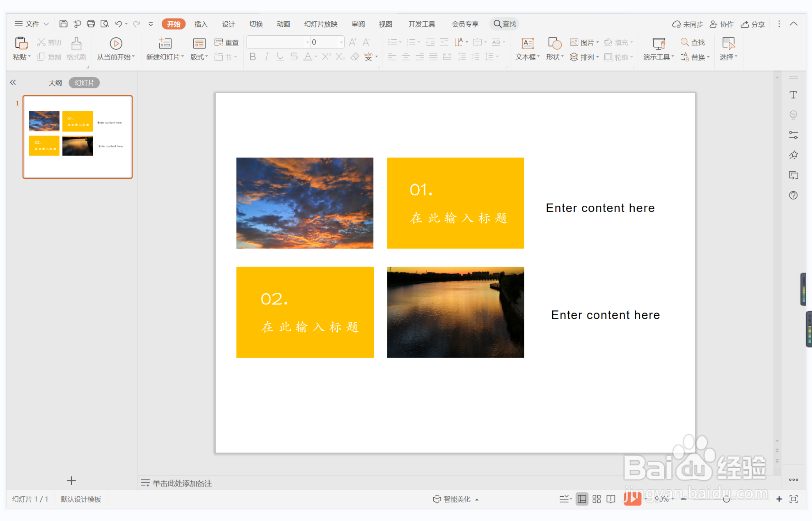Toggle normal view in status bar
The image size is (812, 521).
(x=582, y=499)
